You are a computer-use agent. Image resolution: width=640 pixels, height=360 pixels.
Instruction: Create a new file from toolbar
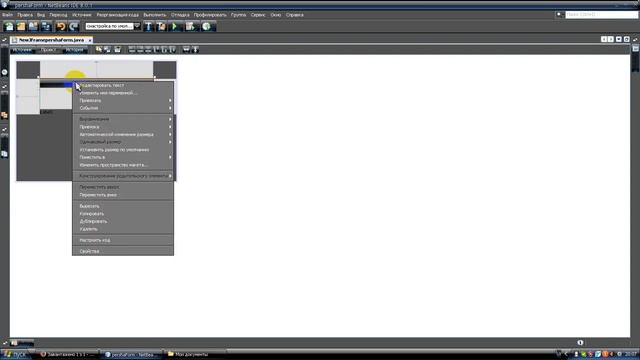tap(9, 27)
